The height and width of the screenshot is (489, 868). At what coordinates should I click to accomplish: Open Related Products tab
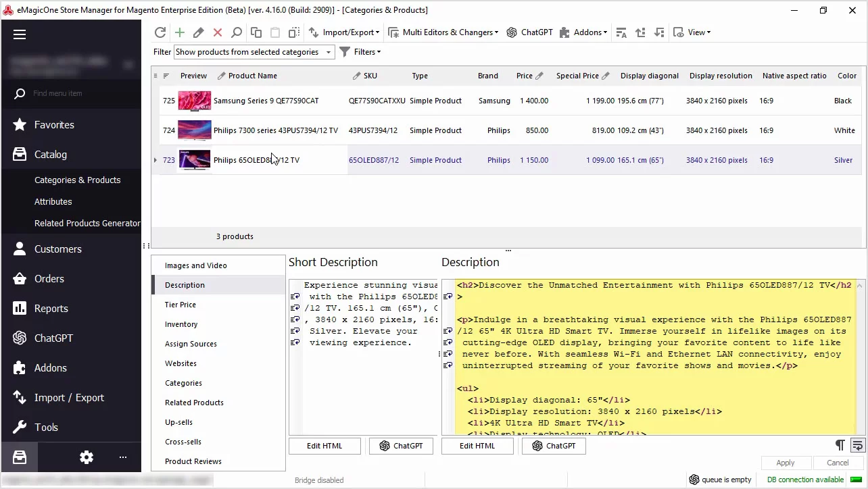click(x=218, y=403)
